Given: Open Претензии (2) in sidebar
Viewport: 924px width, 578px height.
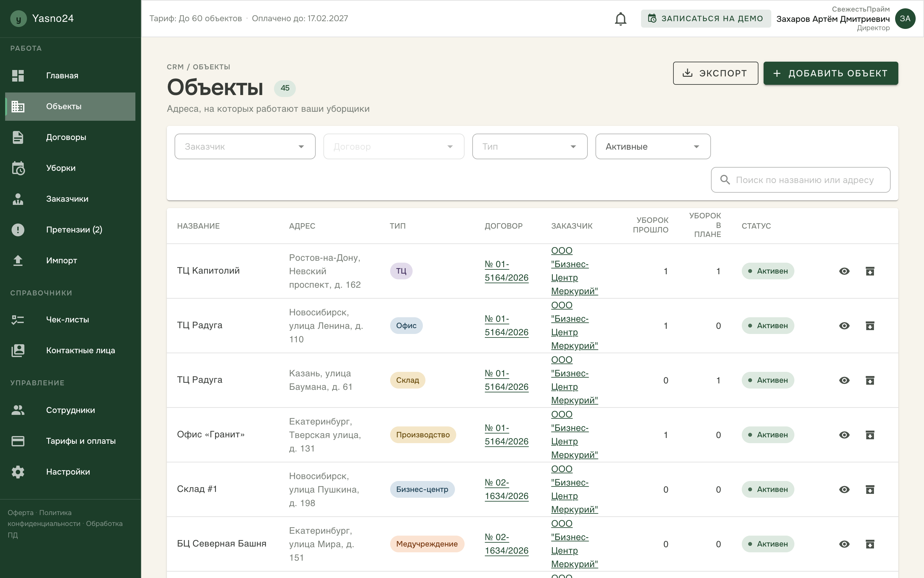Looking at the screenshot, I should [x=70, y=230].
